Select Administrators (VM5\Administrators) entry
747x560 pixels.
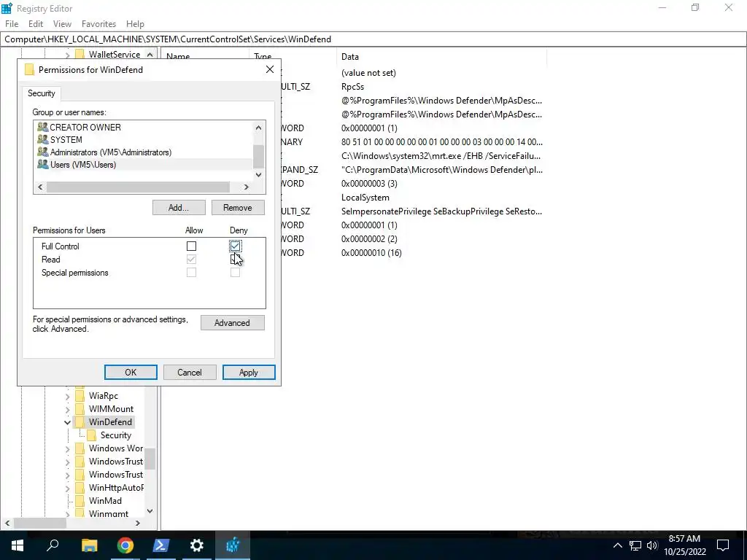point(111,152)
